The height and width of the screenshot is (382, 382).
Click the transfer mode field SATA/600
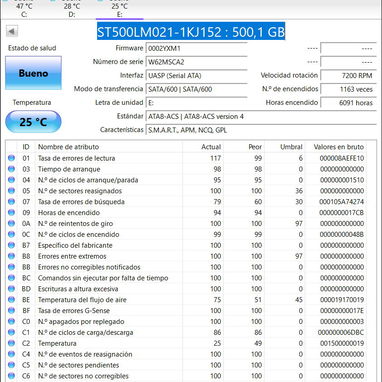[x=197, y=89]
